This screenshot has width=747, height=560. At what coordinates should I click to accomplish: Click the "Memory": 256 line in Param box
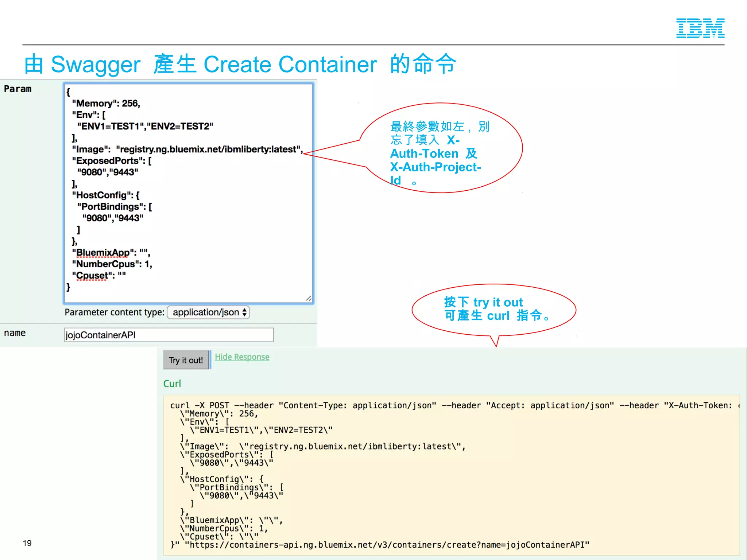(x=106, y=104)
